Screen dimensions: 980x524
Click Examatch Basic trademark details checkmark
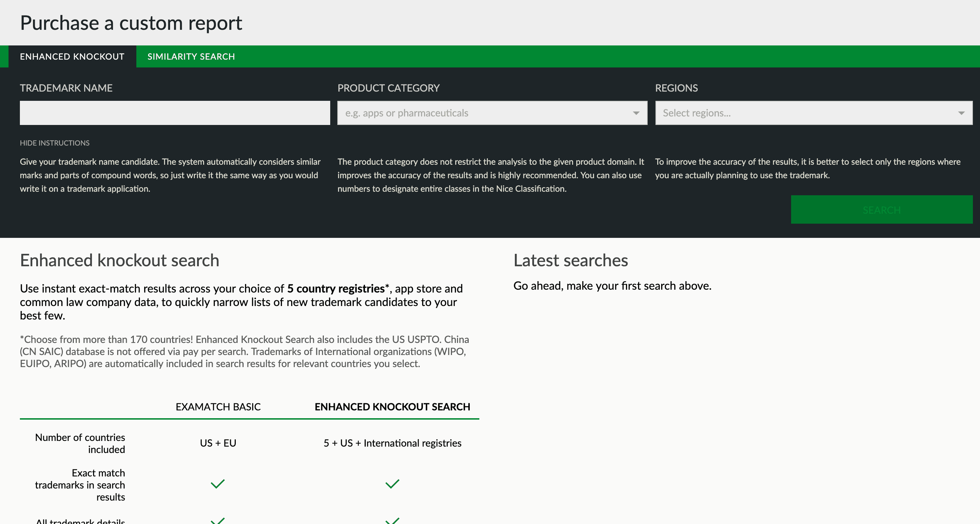coord(218,520)
